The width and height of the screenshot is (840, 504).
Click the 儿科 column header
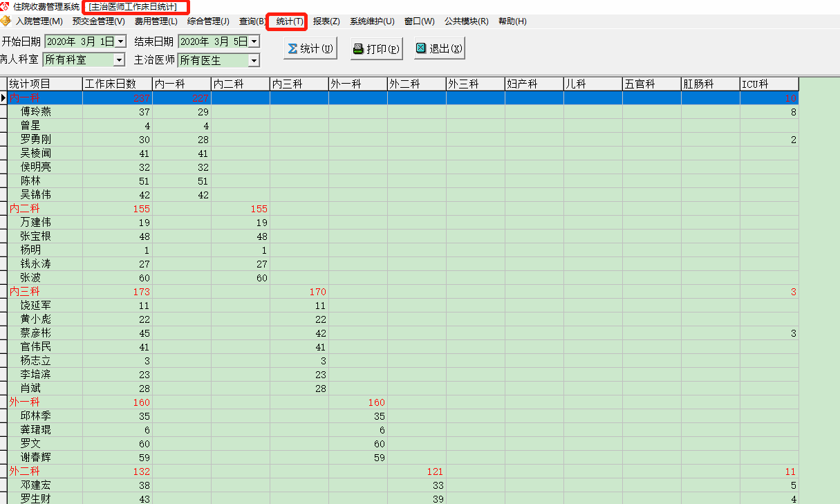(x=593, y=84)
